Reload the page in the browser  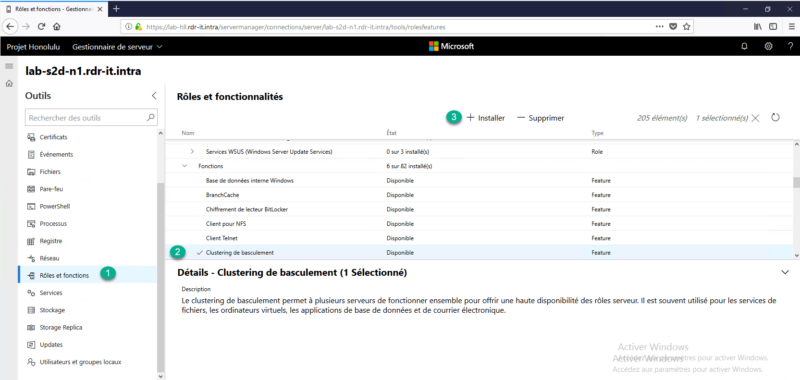click(x=41, y=27)
